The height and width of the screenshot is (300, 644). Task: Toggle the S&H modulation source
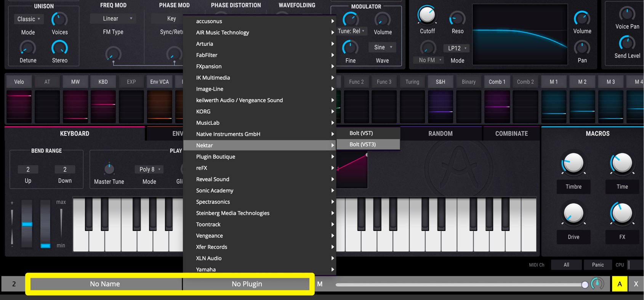point(441,82)
